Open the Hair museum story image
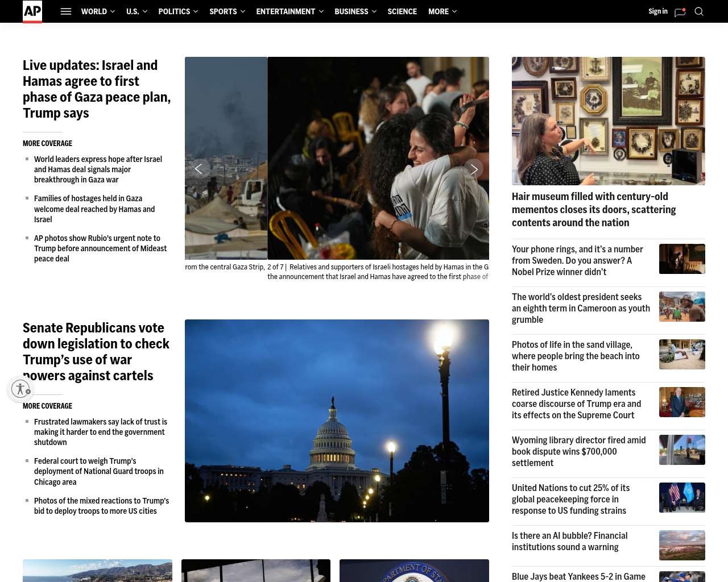Image resolution: width=728 pixels, height=582 pixels. point(608,121)
